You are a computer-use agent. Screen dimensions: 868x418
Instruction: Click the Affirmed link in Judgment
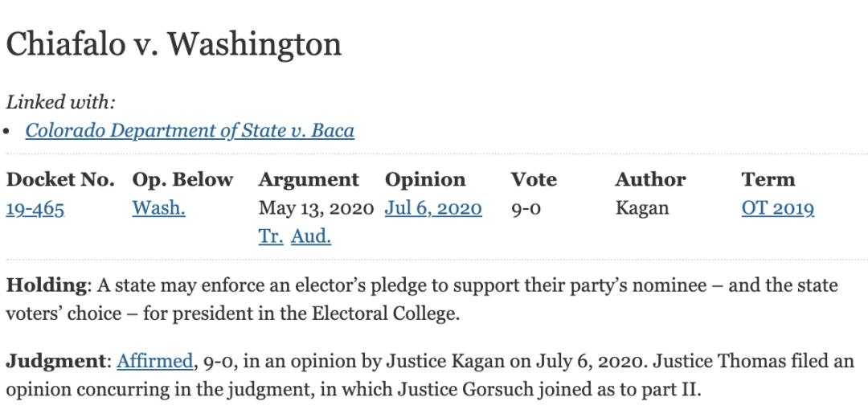[x=155, y=362]
